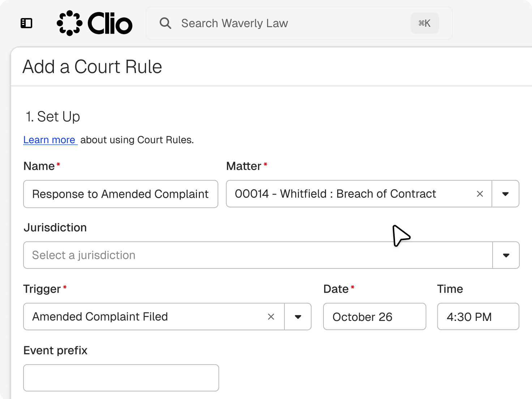Image resolution: width=532 pixels, height=399 pixels.
Task: Open the Clio logo home
Action: click(95, 23)
